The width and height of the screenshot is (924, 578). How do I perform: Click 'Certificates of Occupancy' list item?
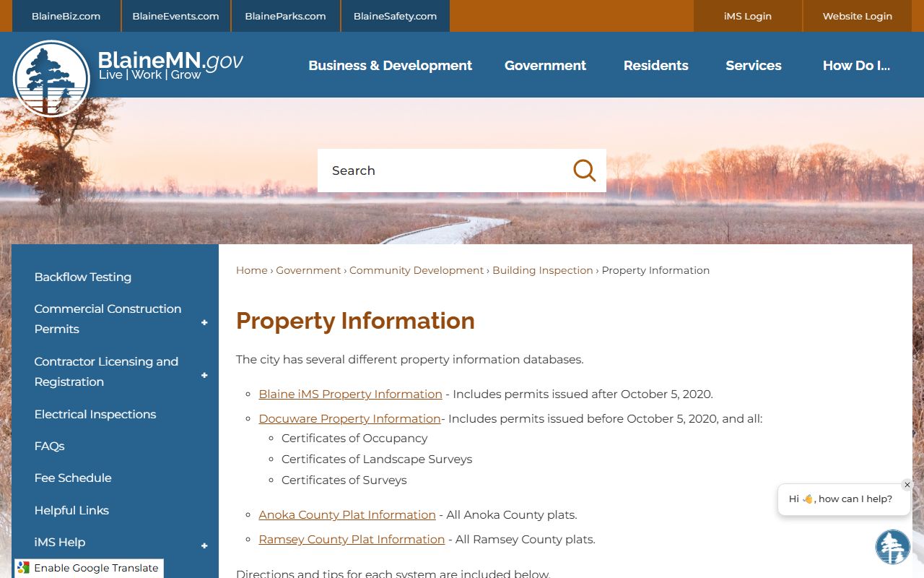(x=354, y=439)
